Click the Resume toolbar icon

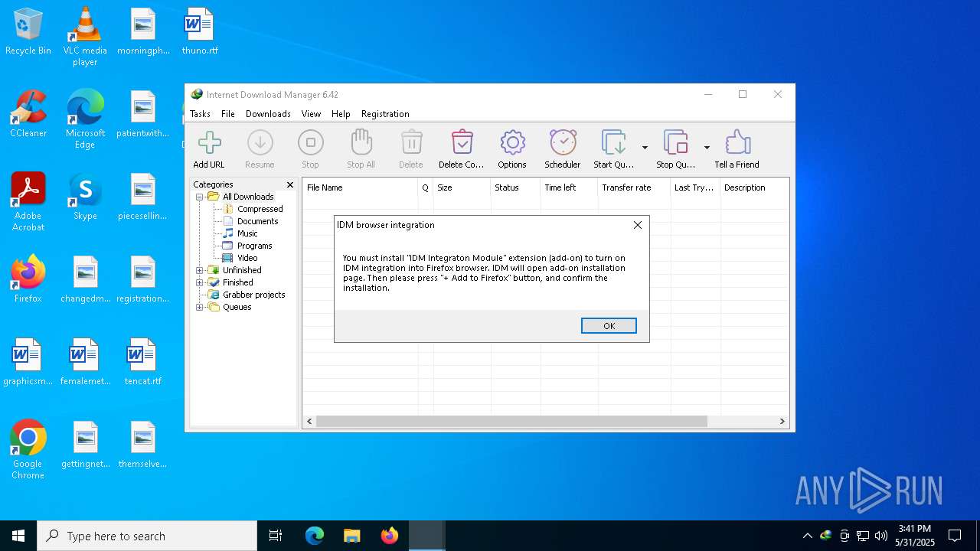click(260, 143)
